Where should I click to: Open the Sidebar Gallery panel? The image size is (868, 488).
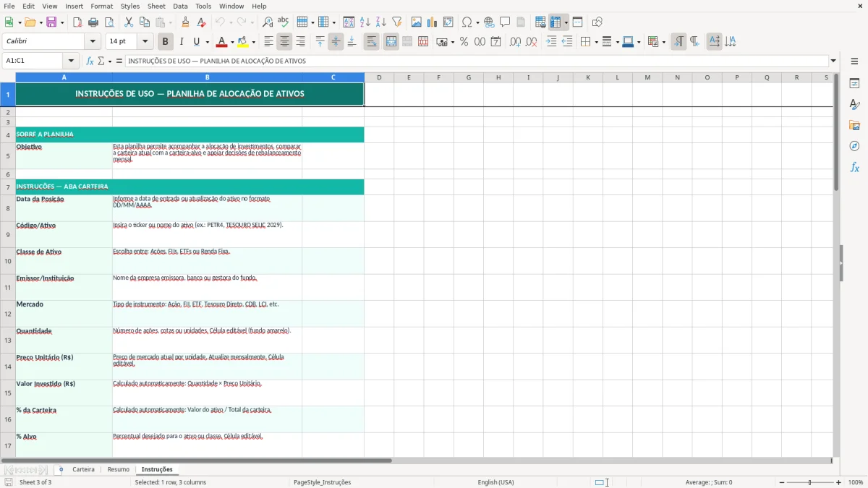coord(854,126)
